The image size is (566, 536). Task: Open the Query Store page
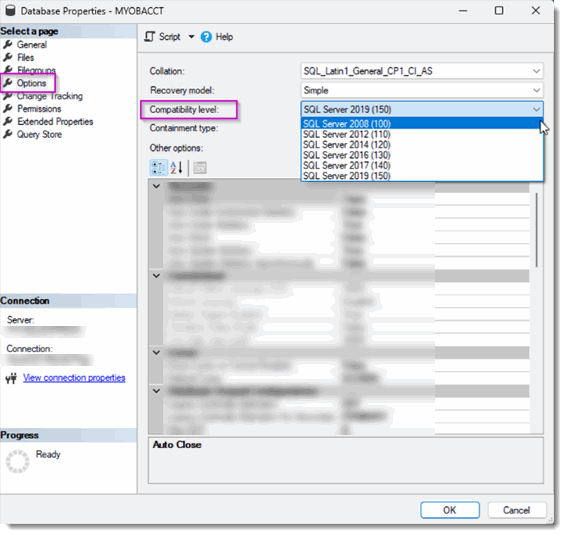pyautogui.click(x=39, y=134)
